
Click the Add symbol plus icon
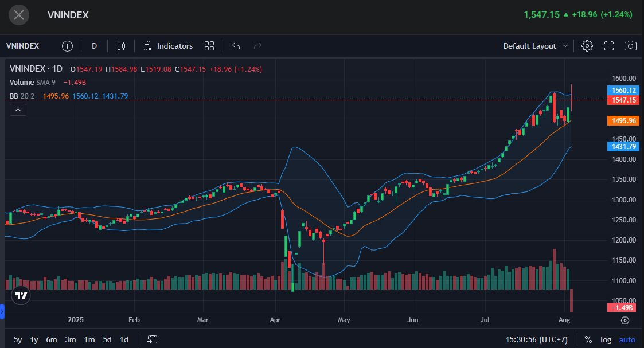(67, 46)
